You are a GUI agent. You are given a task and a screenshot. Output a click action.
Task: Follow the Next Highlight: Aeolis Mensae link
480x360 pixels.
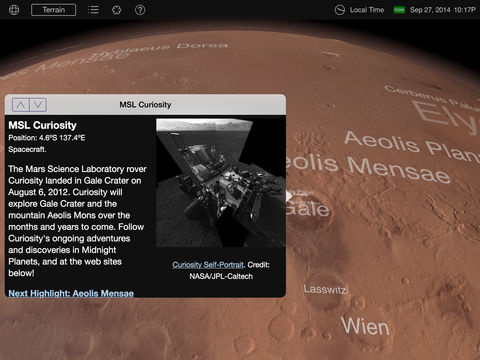pyautogui.click(x=71, y=293)
